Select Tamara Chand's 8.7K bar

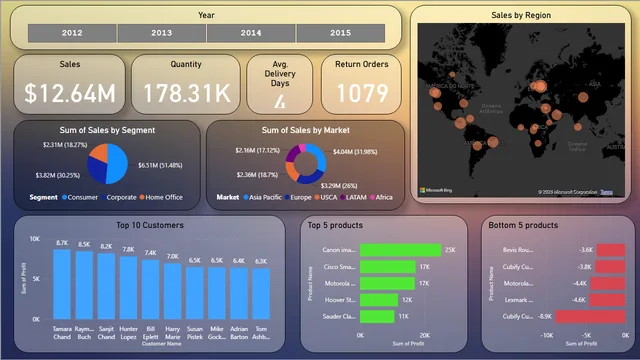click(62, 284)
